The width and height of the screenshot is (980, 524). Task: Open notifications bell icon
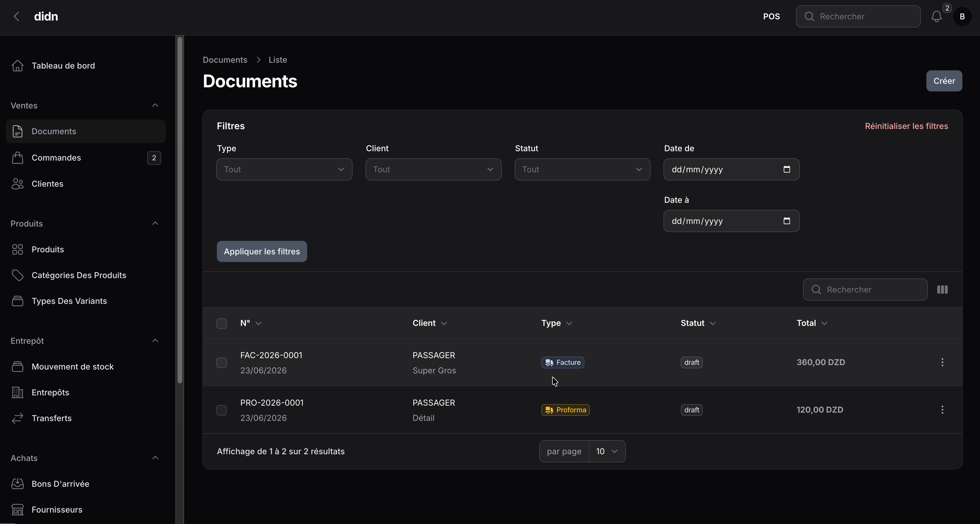point(936,16)
